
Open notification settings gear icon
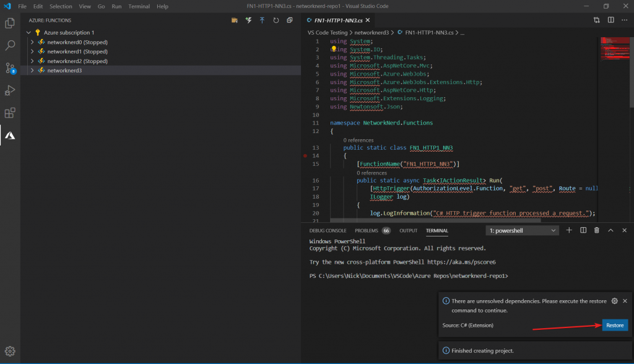click(615, 301)
